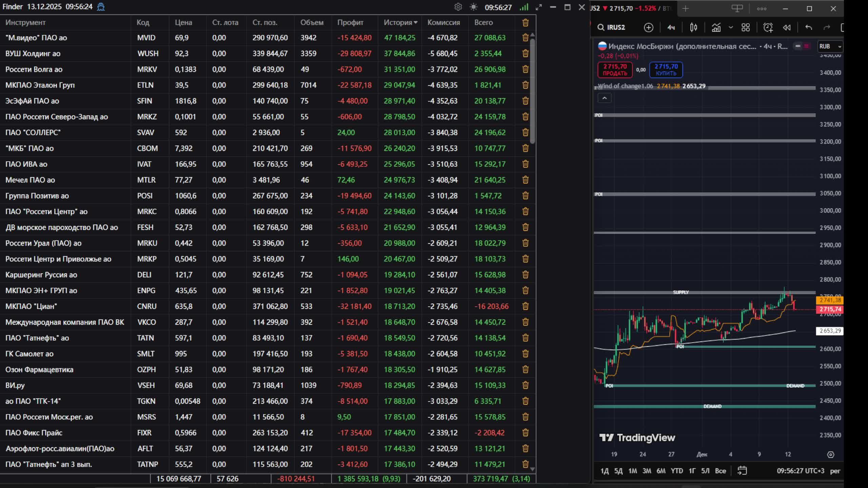This screenshot has height=488, width=868.
Task: Toggle percent scale 'пер' button
Action: 835,471
